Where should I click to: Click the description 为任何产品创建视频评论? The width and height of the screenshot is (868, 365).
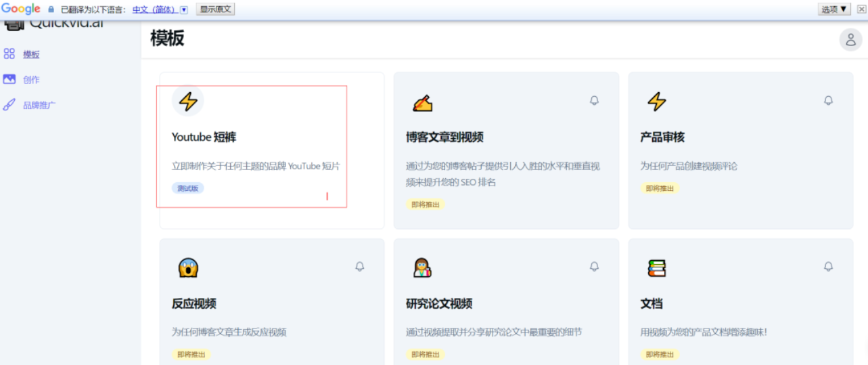689,166
